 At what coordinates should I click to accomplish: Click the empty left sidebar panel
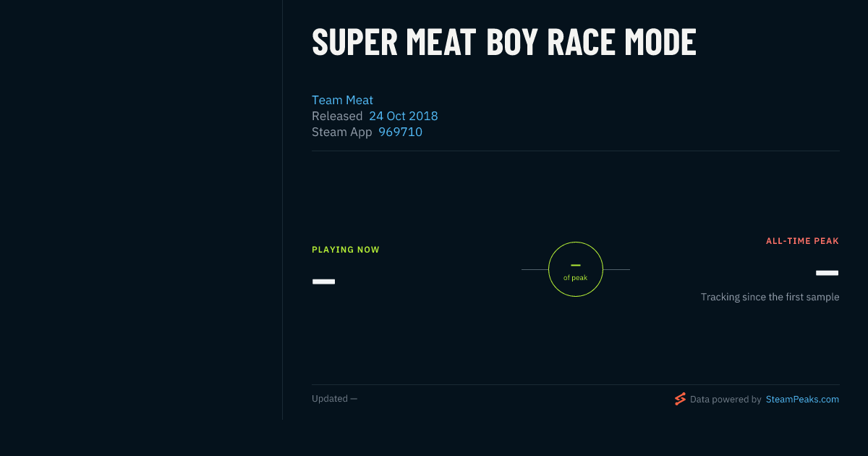click(x=141, y=210)
